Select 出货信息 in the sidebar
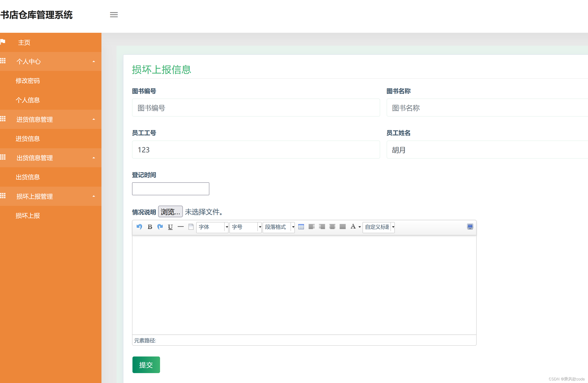588x383 pixels. point(28,177)
